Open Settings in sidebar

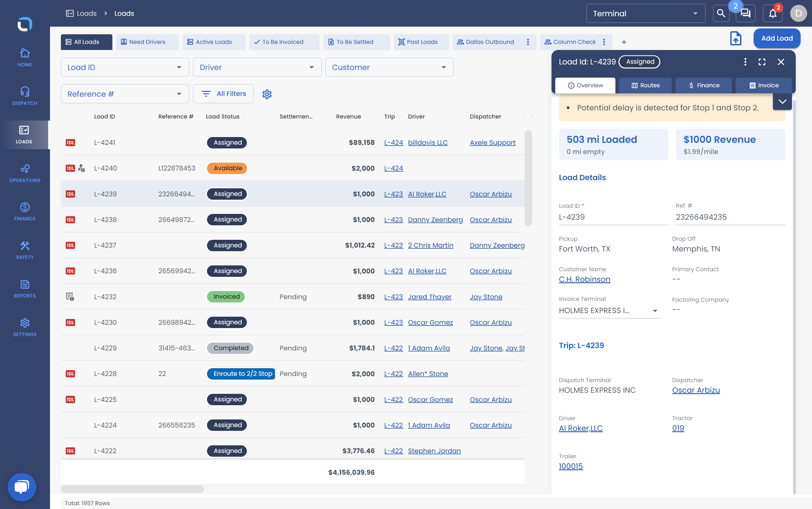[x=25, y=327]
